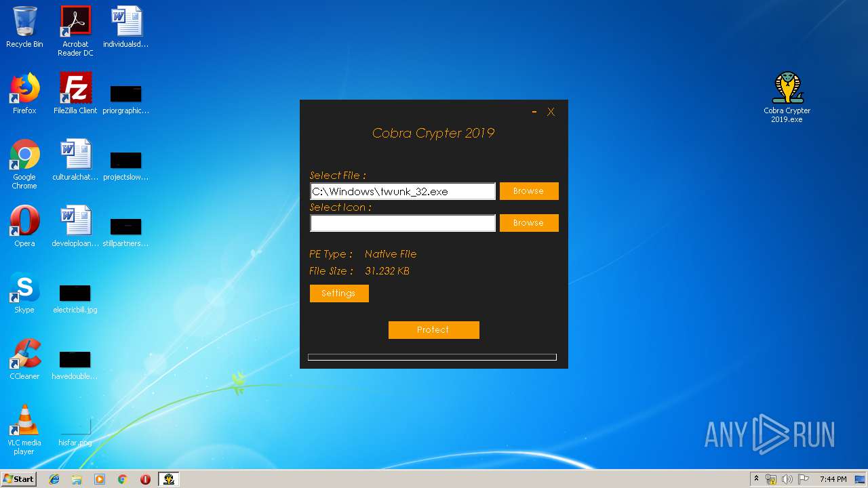Image resolution: width=868 pixels, height=488 pixels.
Task: Close Cobra Crypter with the X
Action: (x=551, y=112)
